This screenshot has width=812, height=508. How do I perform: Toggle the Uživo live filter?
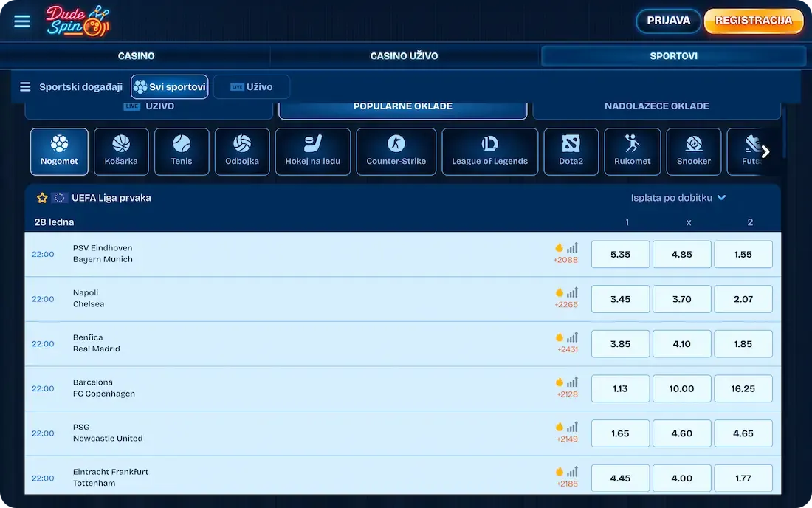coord(252,86)
